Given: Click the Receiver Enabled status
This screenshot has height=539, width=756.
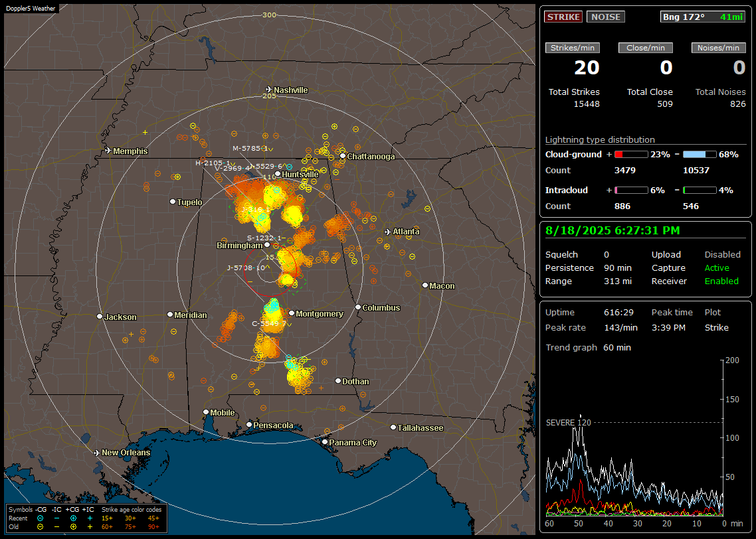Looking at the screenshot, I should point(721,281).
